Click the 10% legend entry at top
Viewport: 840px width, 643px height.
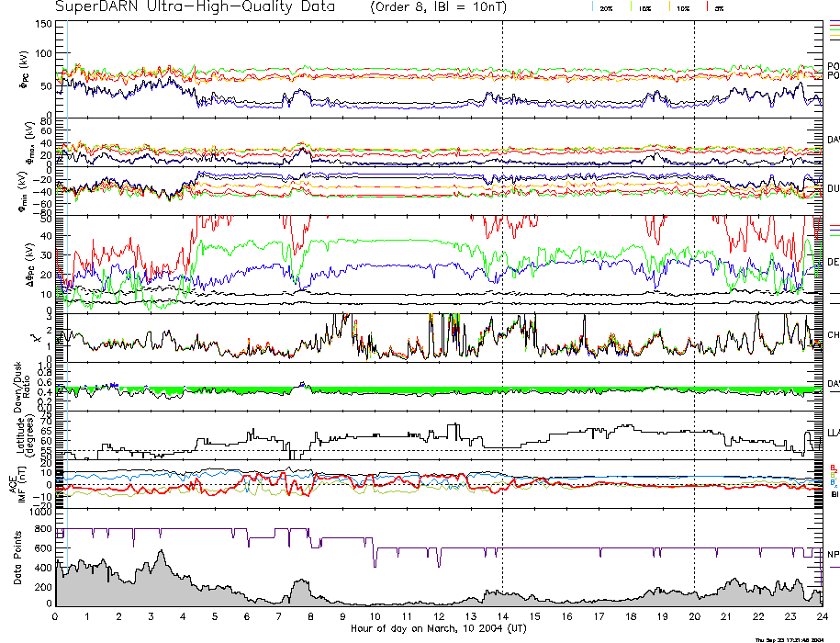coord(682,7)
